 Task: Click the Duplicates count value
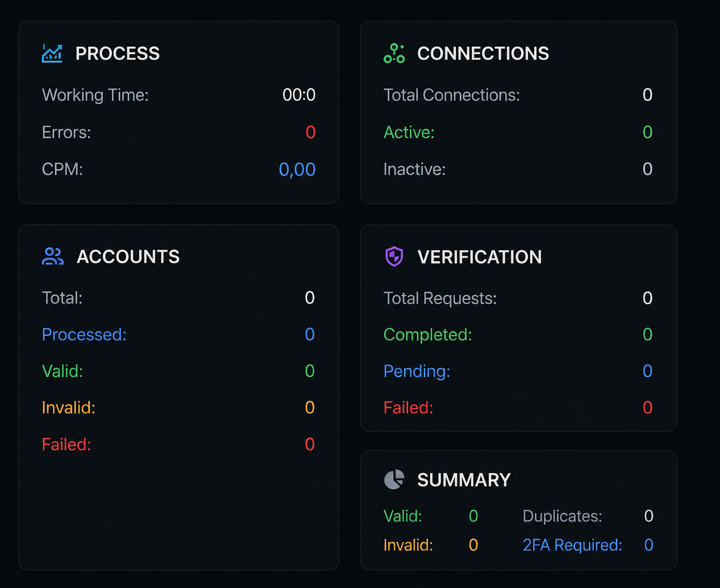point(648,516)
